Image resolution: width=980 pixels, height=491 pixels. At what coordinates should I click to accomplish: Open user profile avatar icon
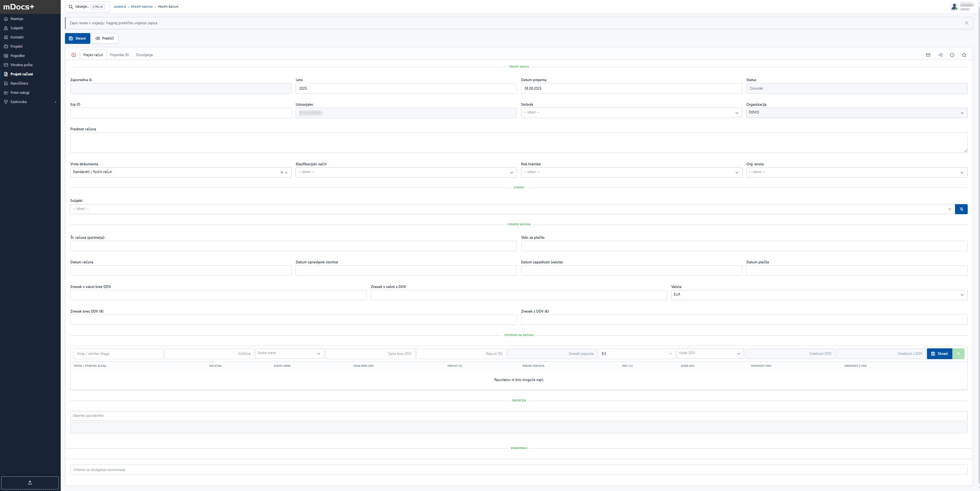(954, 7)
